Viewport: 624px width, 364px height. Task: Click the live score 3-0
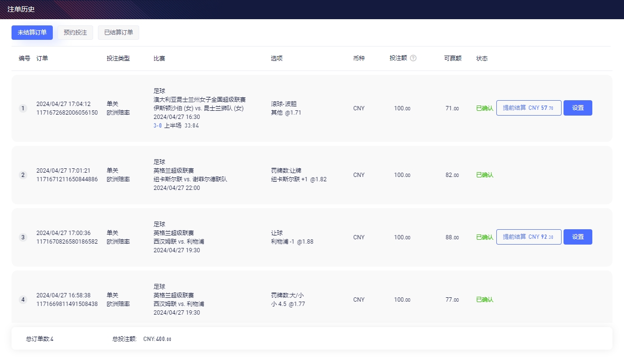point(157,126)
